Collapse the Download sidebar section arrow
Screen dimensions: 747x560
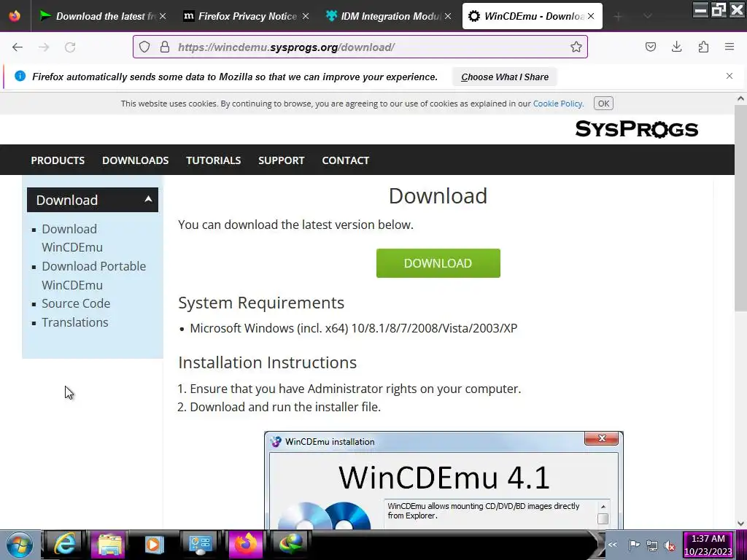point(148,199)
